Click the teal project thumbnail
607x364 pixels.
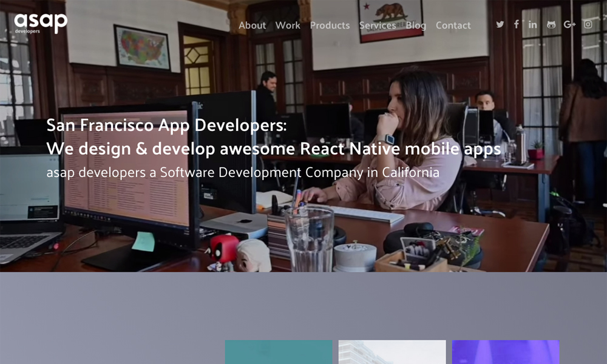[279, 352]
